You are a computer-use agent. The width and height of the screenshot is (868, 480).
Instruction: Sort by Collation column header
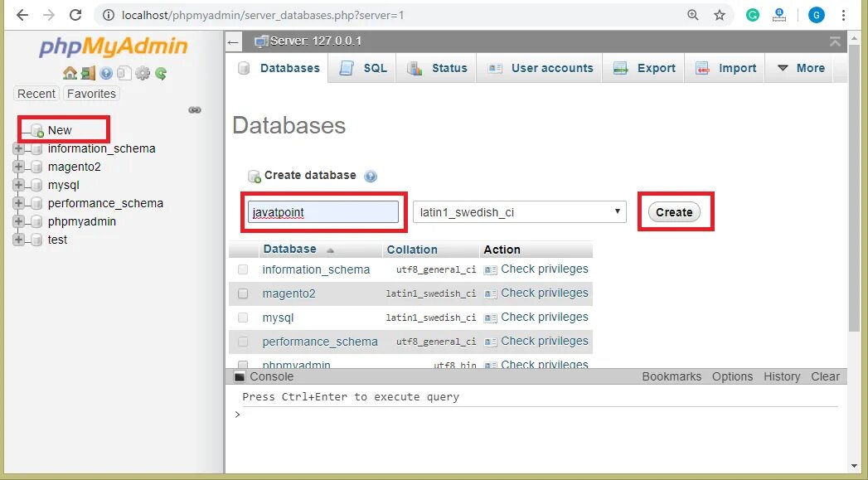coord(412,250)
